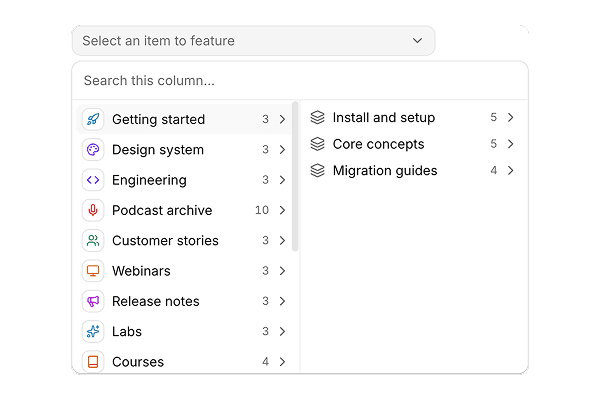
Task: Click the left column vertical scrollbar
Action: pyautogui.click(x=295, y=176)
